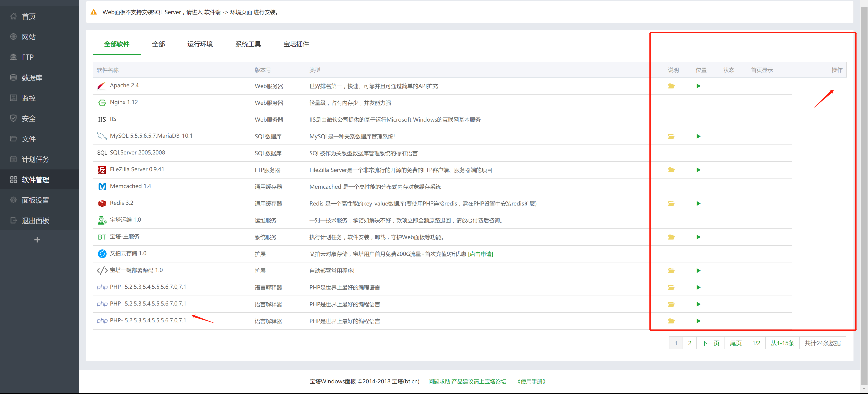Click play status icon for FileZilla Server
Screen dimensions: 868x394
pyautogui.click(x=698, y=170)
